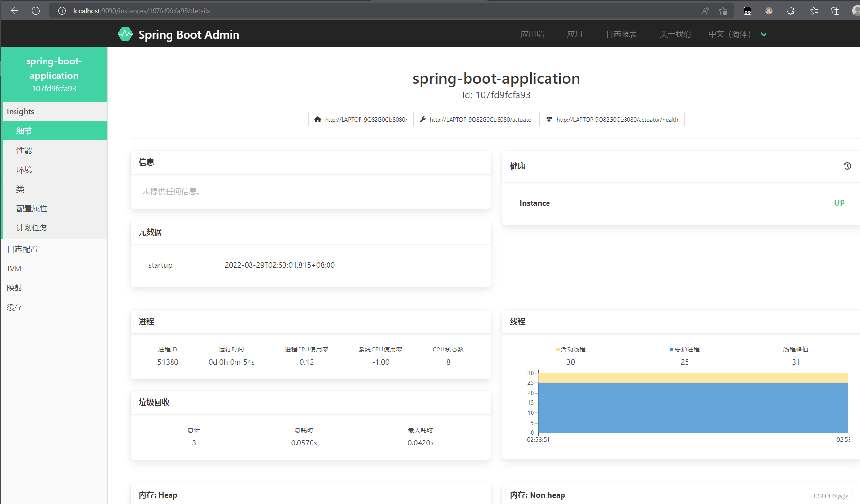860x504 pixels.
Task: Select the 类 sidebar item
Action: (x=55, y=189)
